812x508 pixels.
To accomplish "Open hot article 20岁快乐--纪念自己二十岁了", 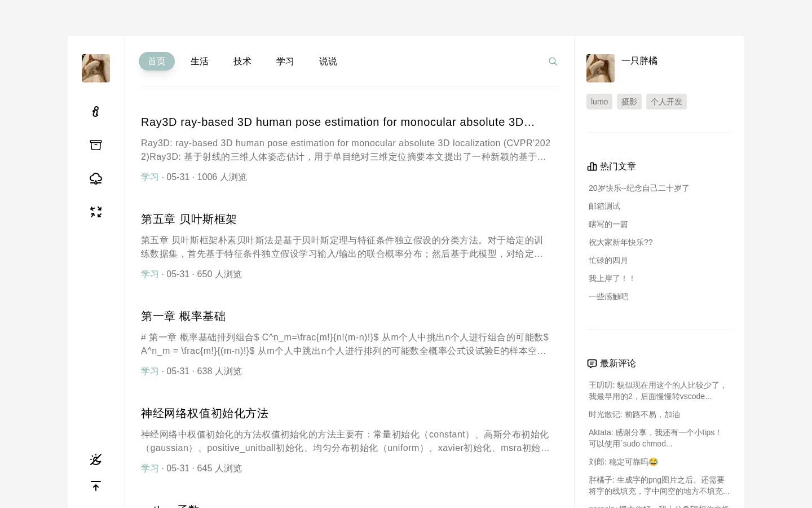I will (x=639, y=188).
